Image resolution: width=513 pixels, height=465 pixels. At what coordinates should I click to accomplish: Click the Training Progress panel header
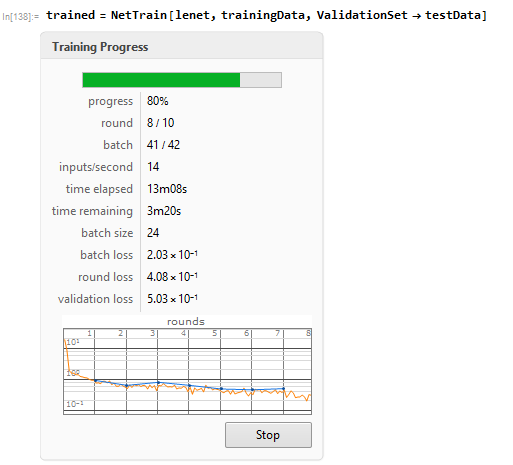point(182,46)
